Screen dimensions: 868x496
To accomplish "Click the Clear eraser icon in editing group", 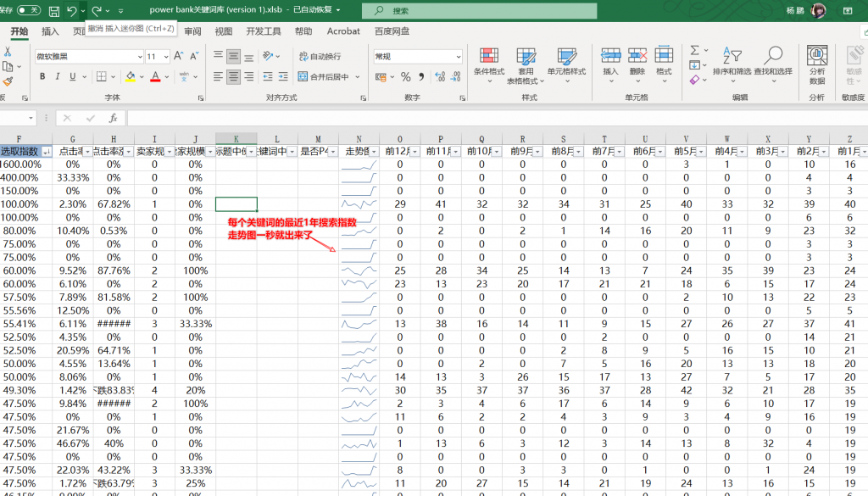I will tap(695, 81).
